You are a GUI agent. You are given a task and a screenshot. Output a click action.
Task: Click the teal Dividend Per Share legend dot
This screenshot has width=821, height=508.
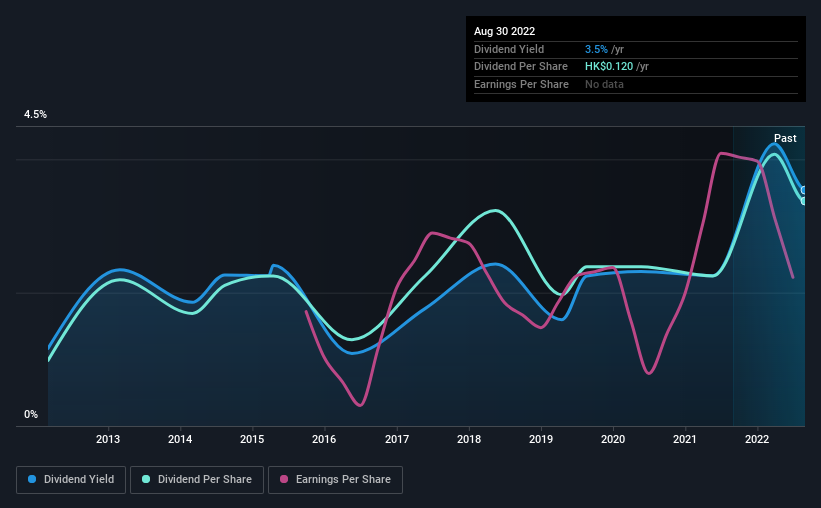point(146,479)
